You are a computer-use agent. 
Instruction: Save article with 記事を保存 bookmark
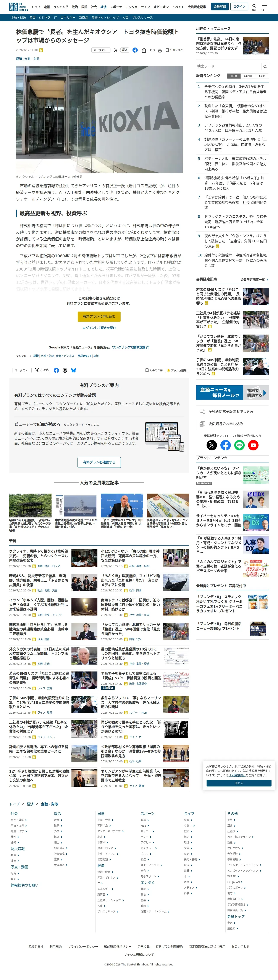174,50
